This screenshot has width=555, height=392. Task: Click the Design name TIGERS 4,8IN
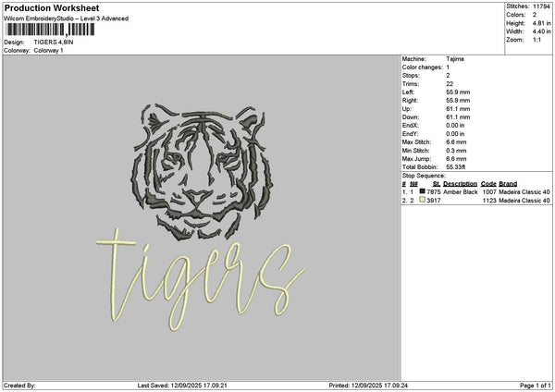coord(54,43)
